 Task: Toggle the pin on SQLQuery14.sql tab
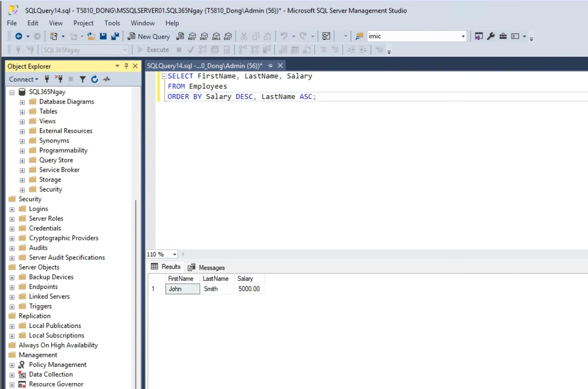coord(270,66)
